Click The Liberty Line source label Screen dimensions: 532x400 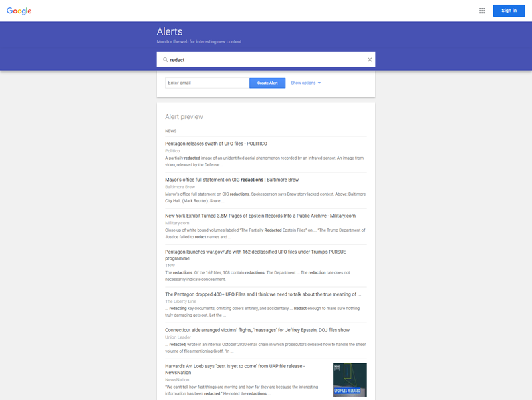point(180,301)
